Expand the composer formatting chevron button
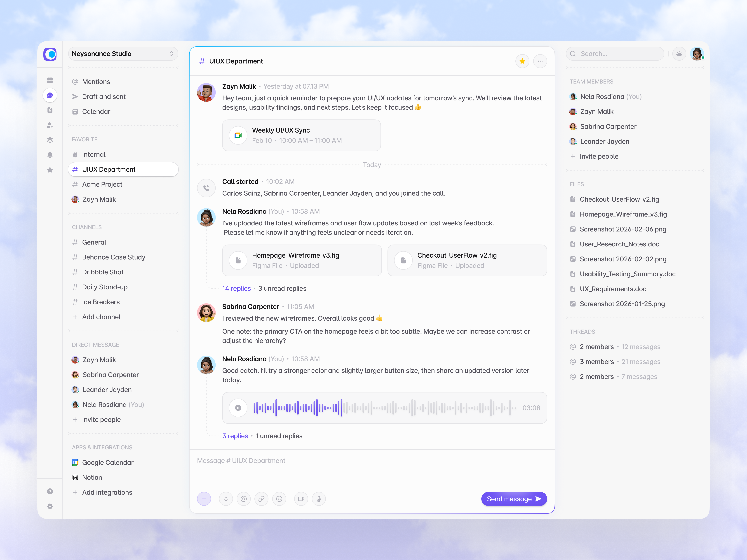747x560 pixels. point(226,499)
